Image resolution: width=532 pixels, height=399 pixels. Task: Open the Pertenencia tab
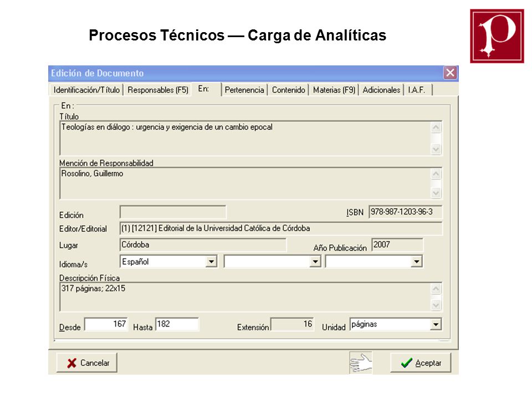point(244,90)
